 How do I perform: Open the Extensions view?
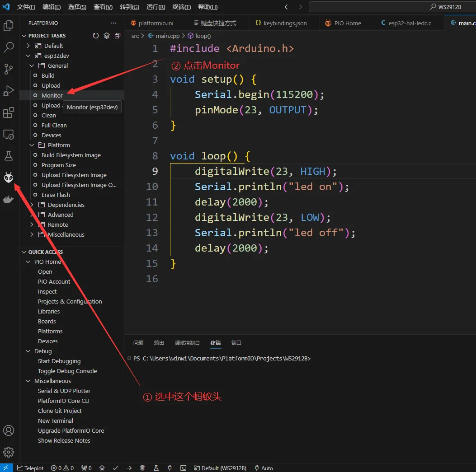tap(9, 112)
